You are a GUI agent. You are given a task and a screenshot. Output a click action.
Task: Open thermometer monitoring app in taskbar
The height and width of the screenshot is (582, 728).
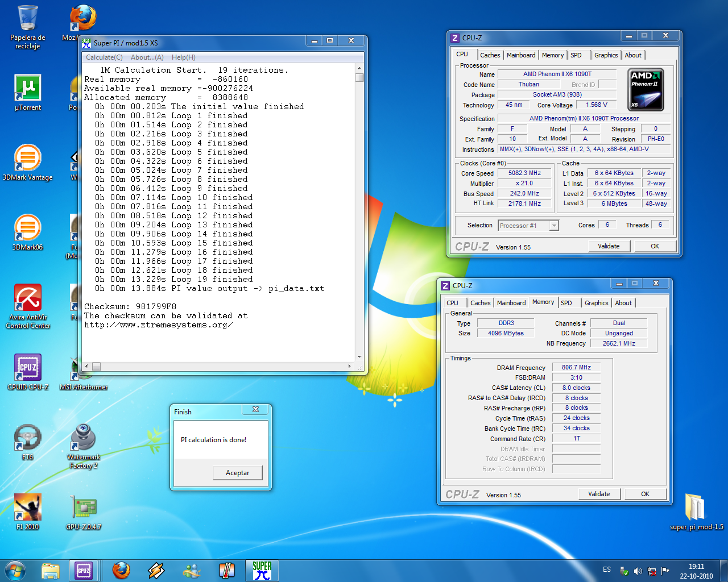(x=226, y=570)
